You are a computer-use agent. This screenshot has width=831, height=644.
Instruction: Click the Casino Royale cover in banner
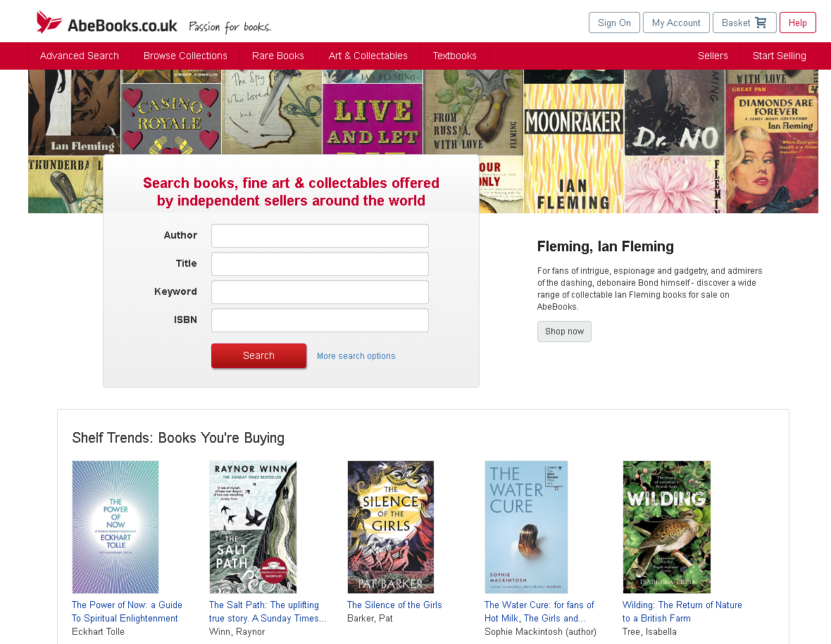pos(170,119)
